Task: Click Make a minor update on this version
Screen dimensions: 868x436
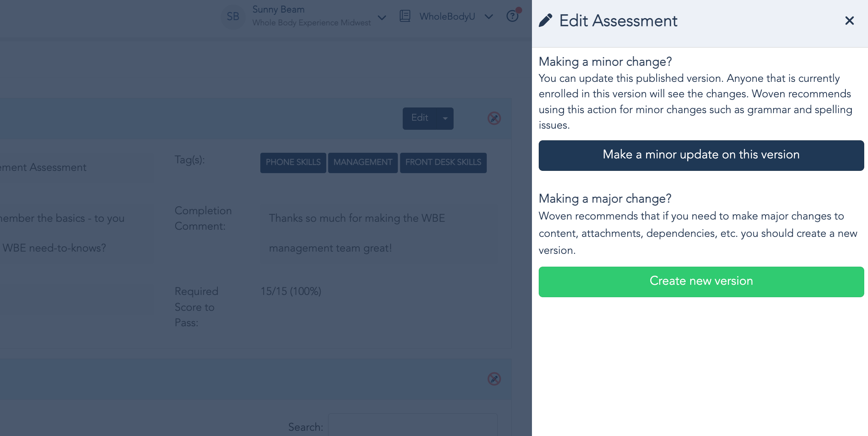Action: coord(701,155)
